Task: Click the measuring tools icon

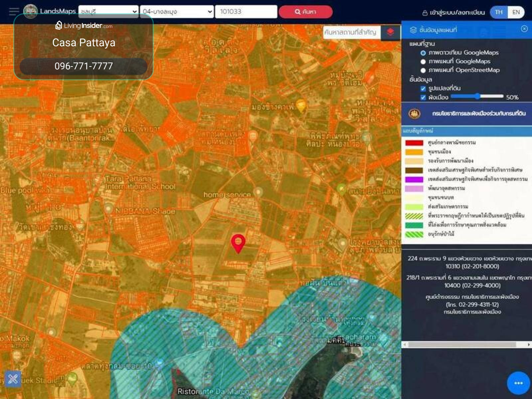Action: pyautogui.click(x=13, y=379)
